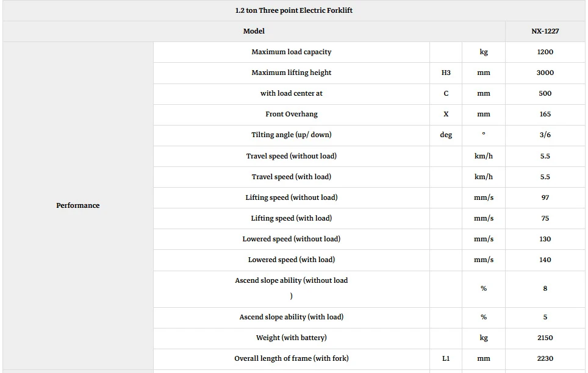Click 'Ascend slope ability (without load' text

click(x=292, y=280)
